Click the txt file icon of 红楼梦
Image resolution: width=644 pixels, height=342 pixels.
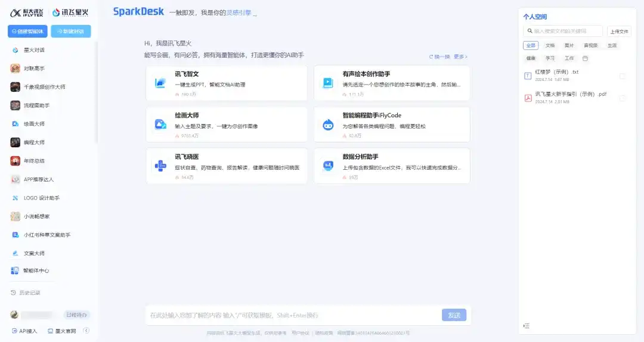pos(528,76)
